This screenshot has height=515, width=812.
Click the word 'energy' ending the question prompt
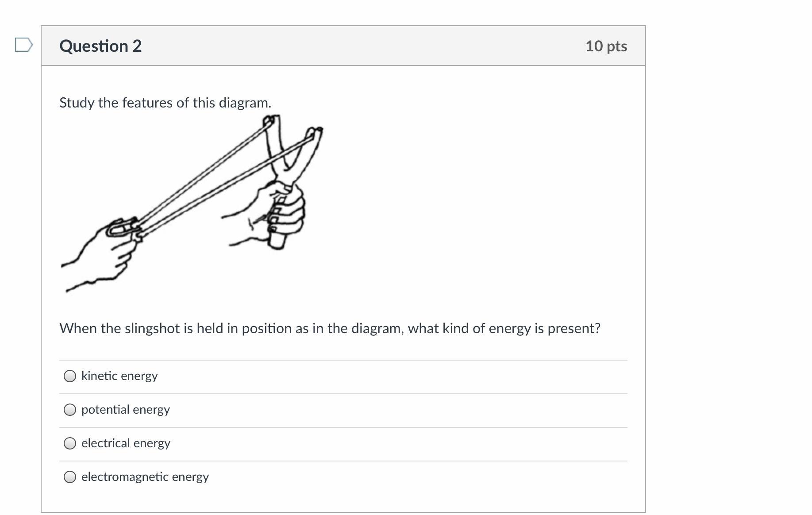pos(510,328)
